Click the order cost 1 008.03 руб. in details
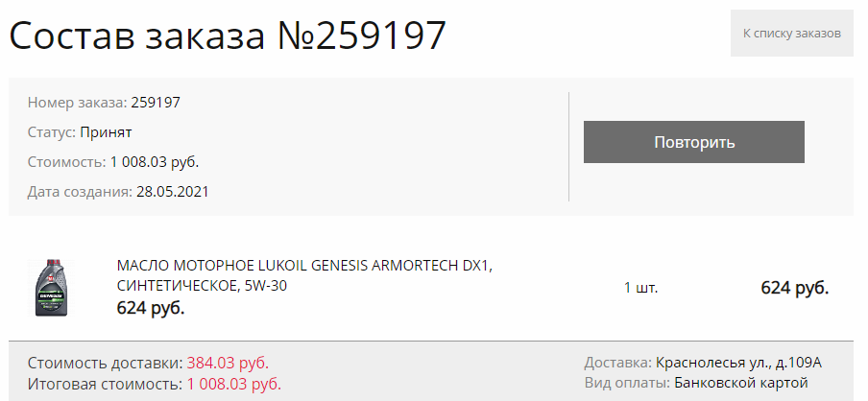The image size is (868, 401). [x=155, y=162]
